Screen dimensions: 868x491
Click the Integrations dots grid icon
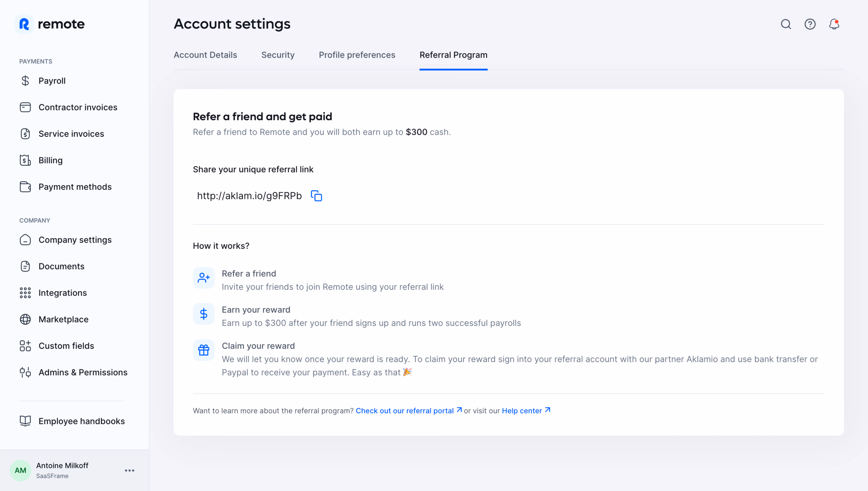coord(25,293)
